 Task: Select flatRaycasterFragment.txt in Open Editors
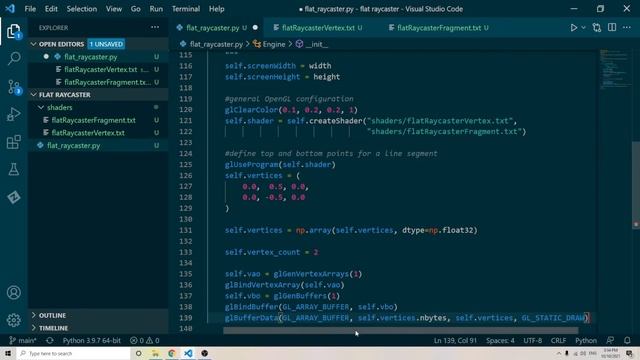click(x=98, y=82)
